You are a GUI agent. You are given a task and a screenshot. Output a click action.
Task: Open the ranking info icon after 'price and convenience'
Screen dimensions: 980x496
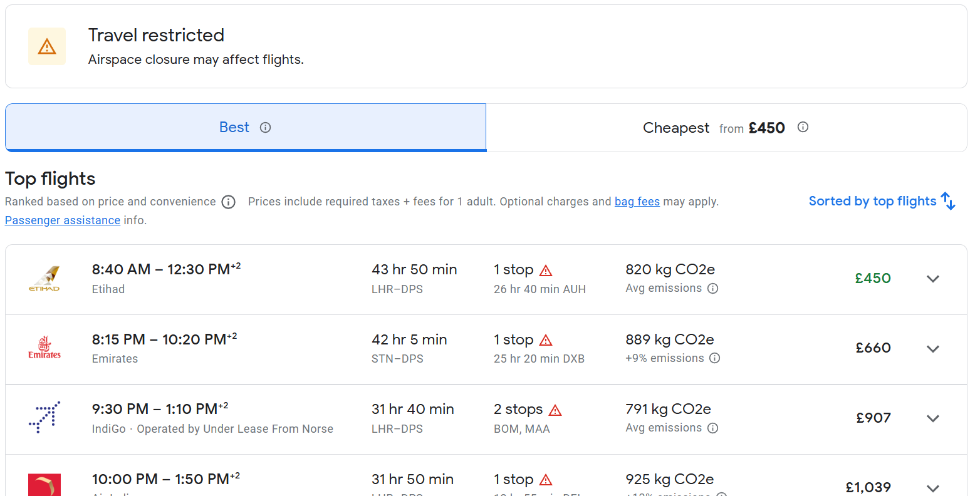point(229,202)
